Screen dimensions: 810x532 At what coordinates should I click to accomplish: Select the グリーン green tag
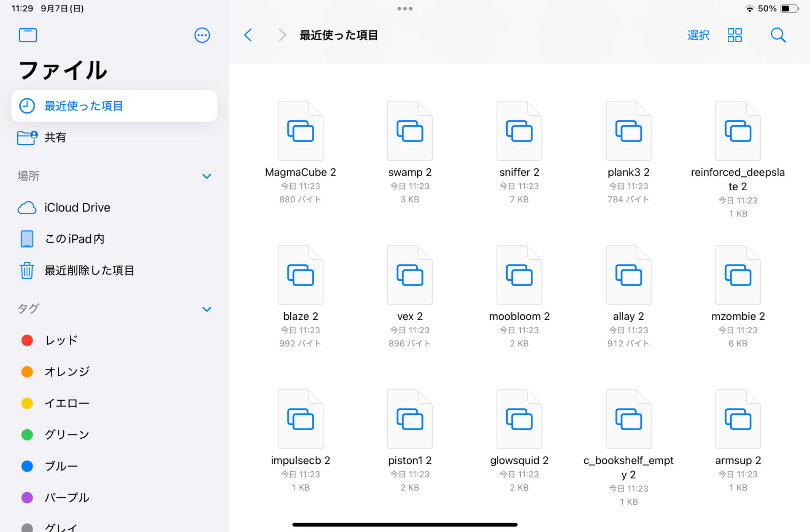pyautogui.click(x=114, y=435)
